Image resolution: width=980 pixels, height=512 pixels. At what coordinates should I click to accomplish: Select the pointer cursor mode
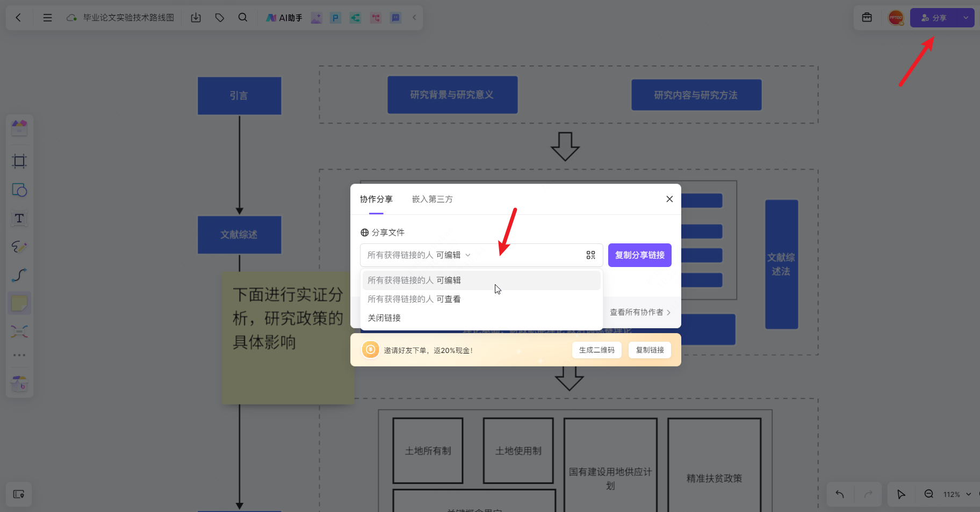(901, 494)
